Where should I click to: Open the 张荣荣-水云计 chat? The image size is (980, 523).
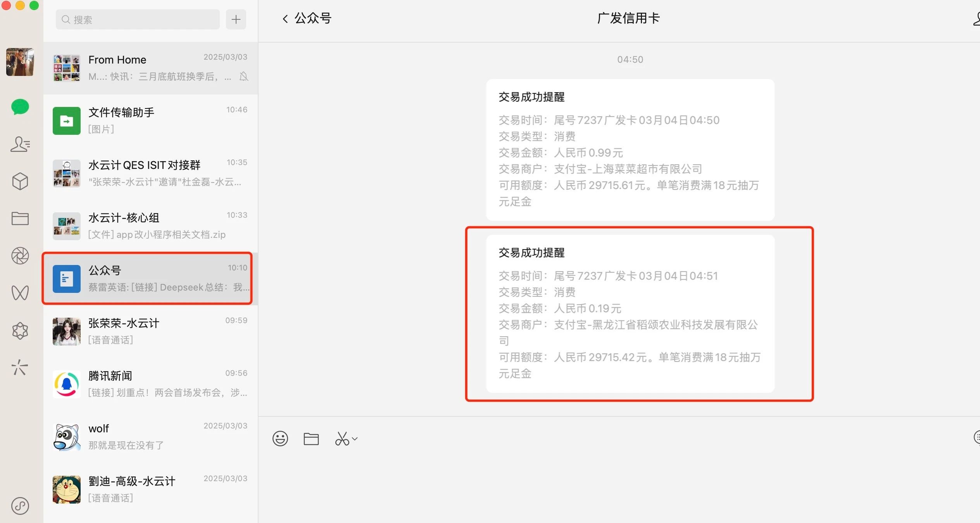coord(150,332)
